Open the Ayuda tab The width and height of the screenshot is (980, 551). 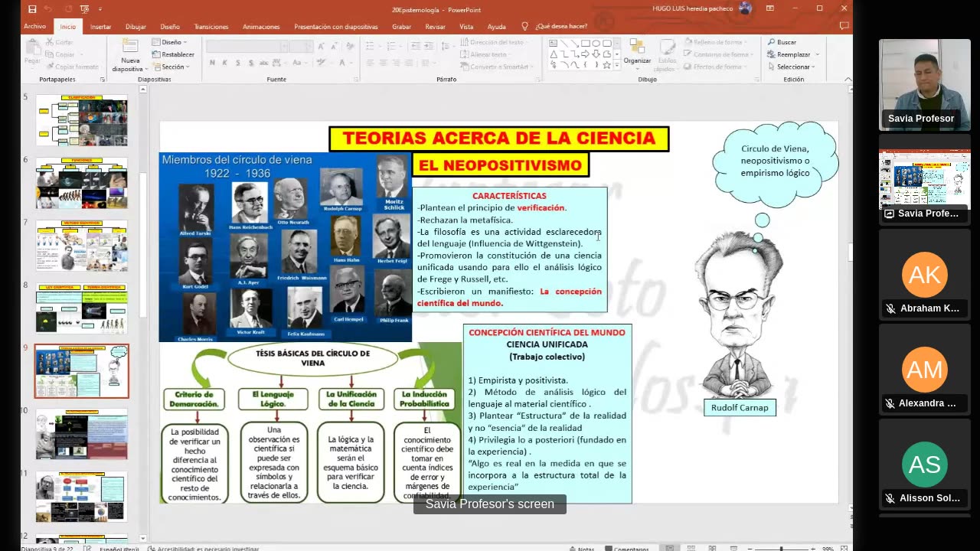tap(496, 26)
